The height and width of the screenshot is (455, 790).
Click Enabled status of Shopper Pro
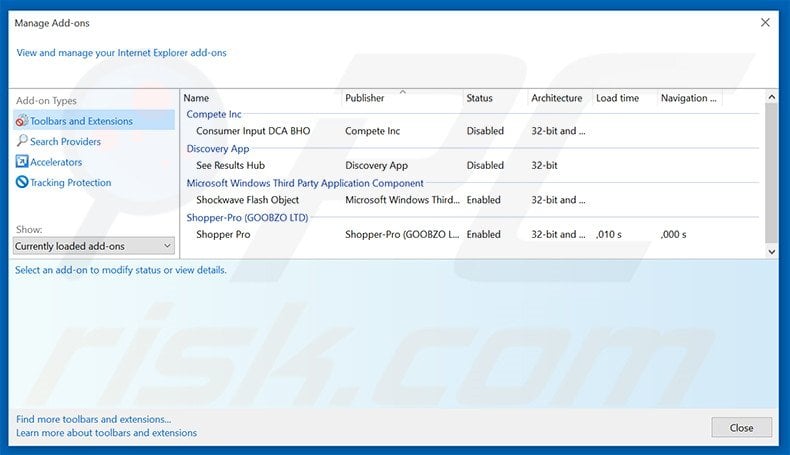[483, 234]
